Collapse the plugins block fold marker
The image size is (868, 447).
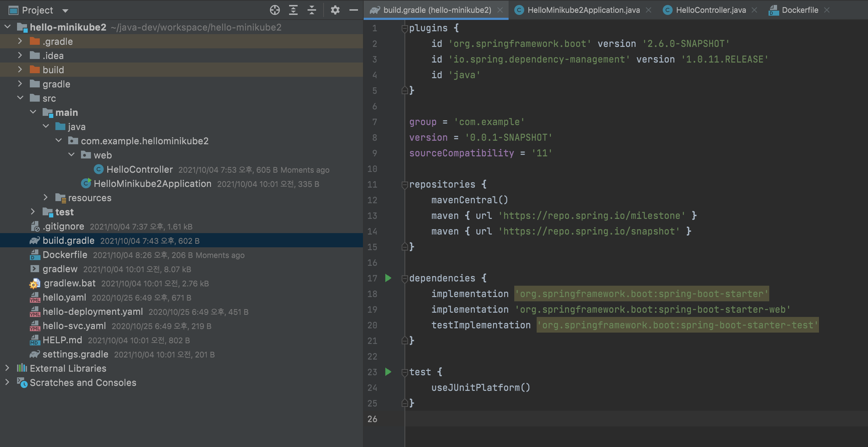405,28
